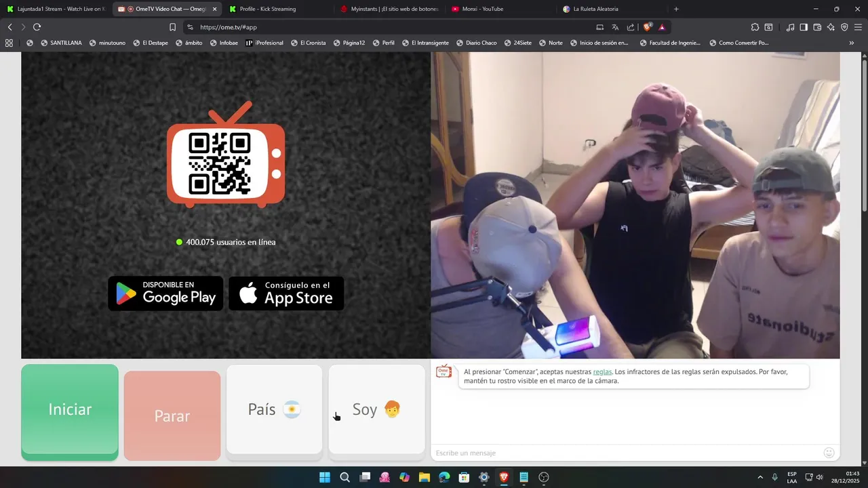Click the stranger's webcam video feed

pyautogui.click(x=635, y=205)
